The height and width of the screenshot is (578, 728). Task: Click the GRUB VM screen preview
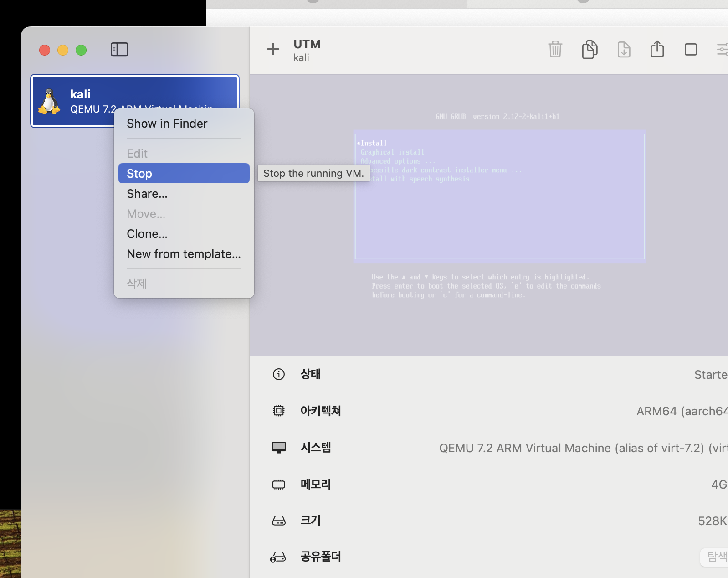(x=489, y=215)
